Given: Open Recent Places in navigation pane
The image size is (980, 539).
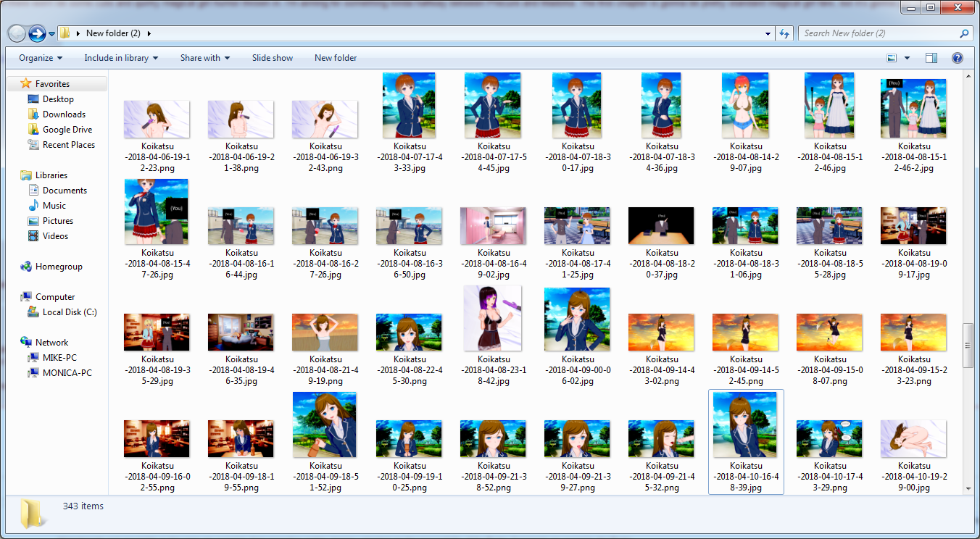Looking at the screenshot, I should (69, 145).
